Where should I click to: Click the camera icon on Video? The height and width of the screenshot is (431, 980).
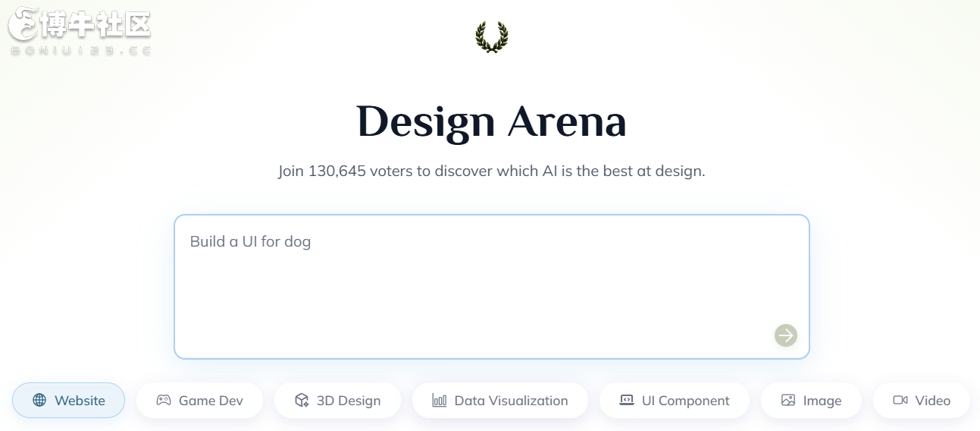[x=900, y=400]
